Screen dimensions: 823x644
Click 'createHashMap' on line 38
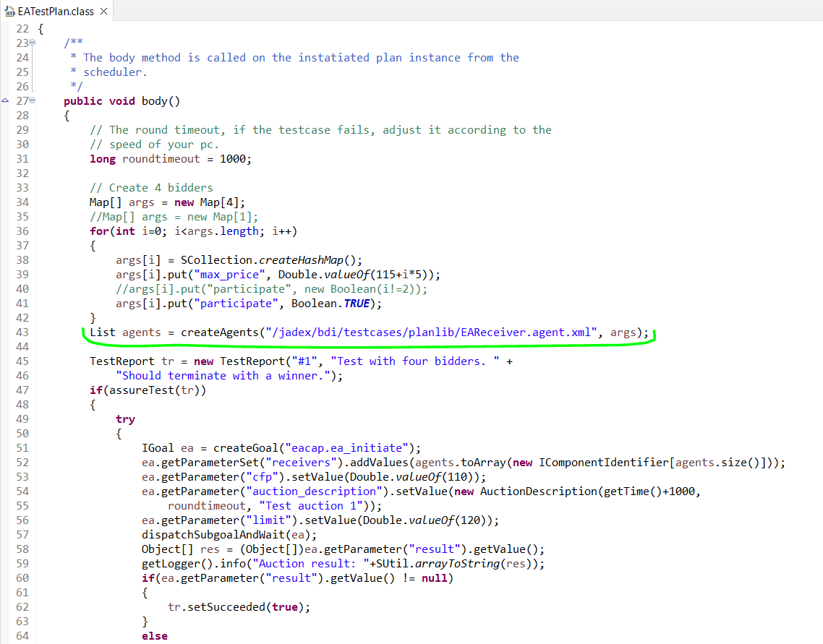pos(301,259)
